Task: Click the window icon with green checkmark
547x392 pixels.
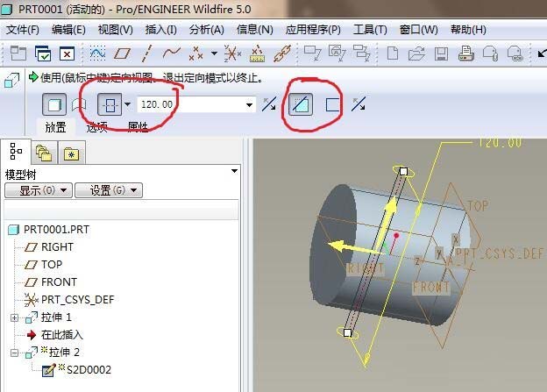Action: pos(43,53)
